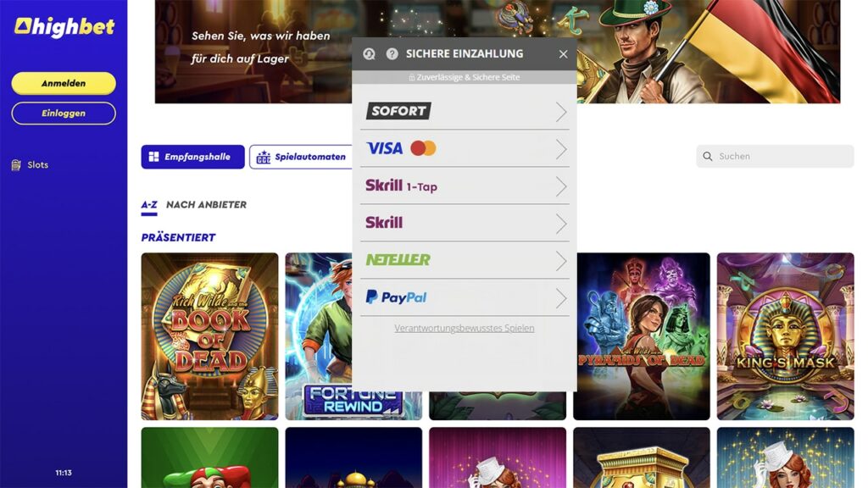
Task: Expand the plain Skrill option chevron
Action: click(x=561, y=224)
